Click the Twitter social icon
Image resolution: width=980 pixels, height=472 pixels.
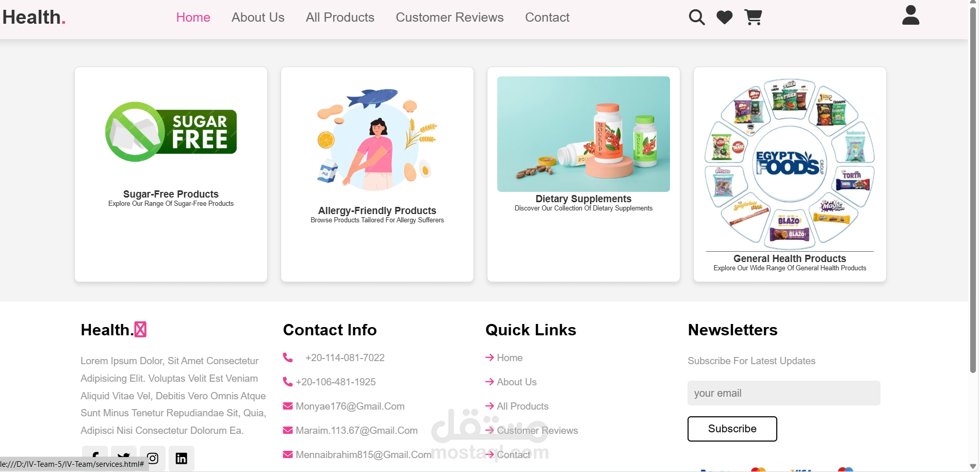[124, 454]
